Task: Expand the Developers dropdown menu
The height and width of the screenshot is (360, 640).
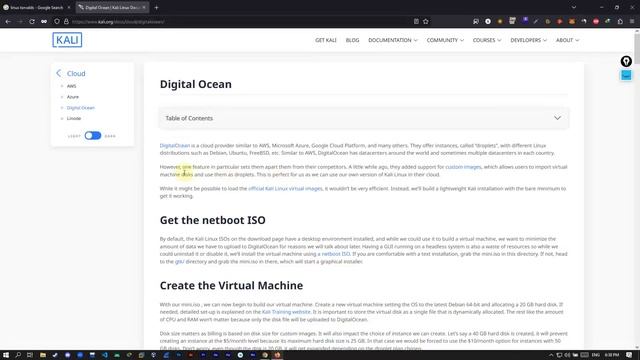Action: (528, 40)
